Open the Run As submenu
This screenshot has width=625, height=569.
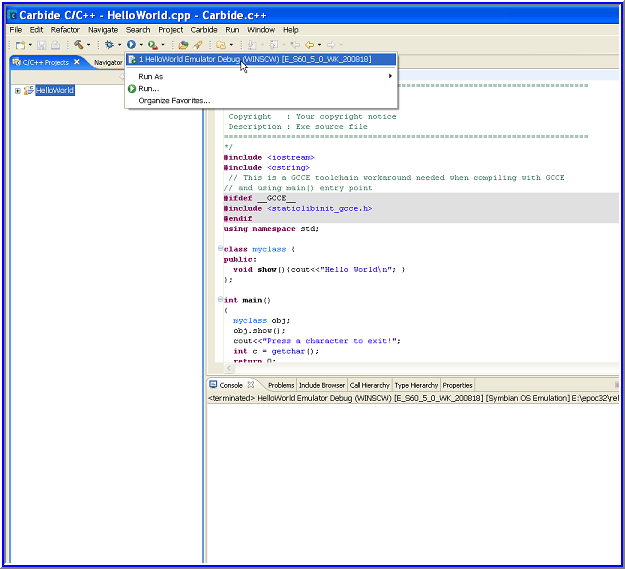coord(150,76)
